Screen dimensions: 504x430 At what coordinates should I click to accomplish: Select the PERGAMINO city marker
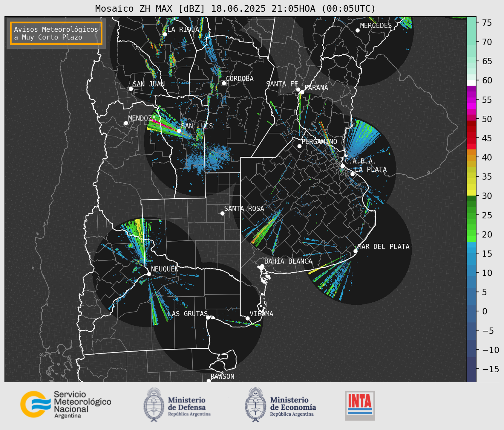[x=299, y=146]
